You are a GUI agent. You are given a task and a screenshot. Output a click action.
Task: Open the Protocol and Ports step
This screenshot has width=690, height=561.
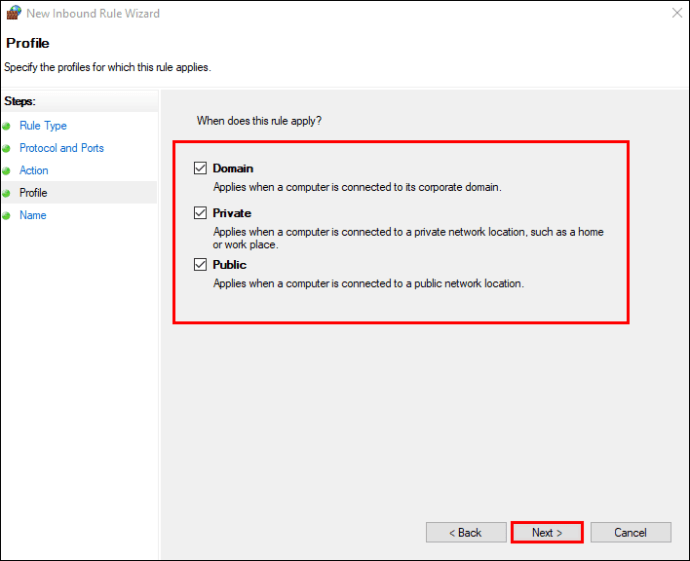click(61, 148)
